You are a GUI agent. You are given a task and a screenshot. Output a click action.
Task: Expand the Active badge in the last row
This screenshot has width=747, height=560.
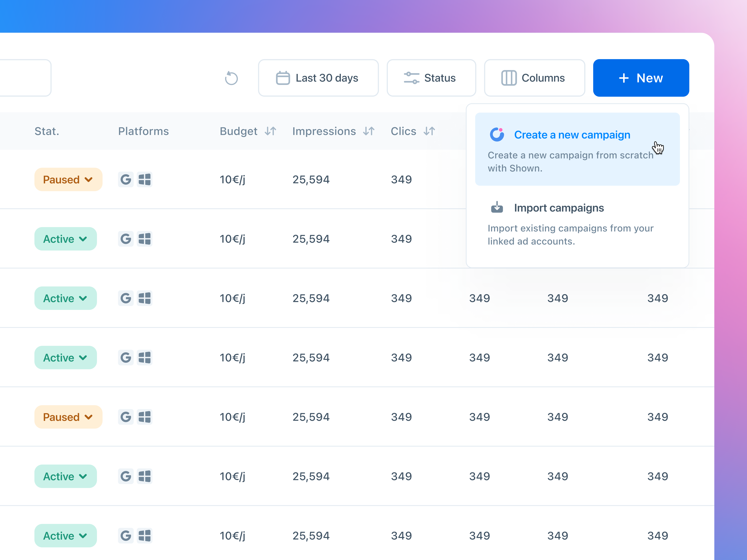tap(65, 536)
